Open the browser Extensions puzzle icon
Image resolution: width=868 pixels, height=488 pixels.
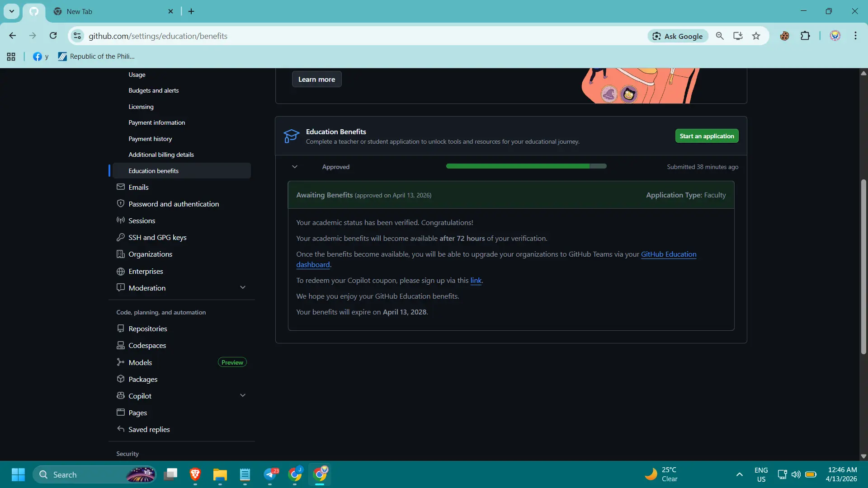[x=805, y=36]
